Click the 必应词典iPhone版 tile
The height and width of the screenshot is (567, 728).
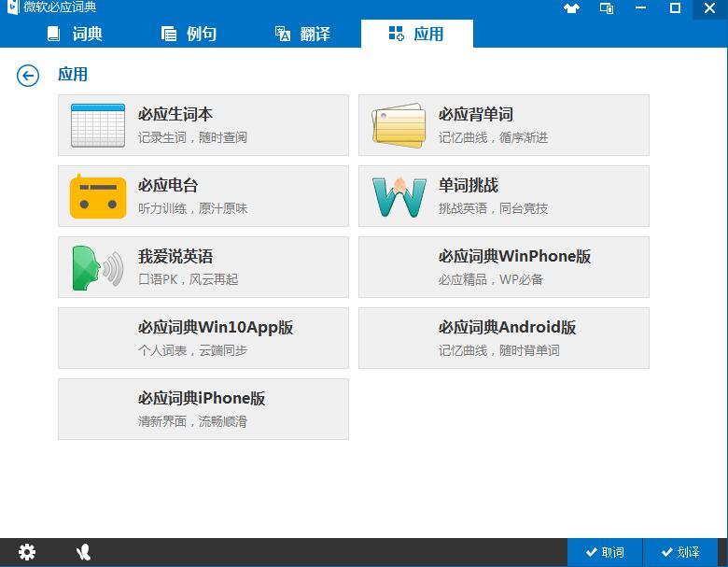click(x=203, y=409)
